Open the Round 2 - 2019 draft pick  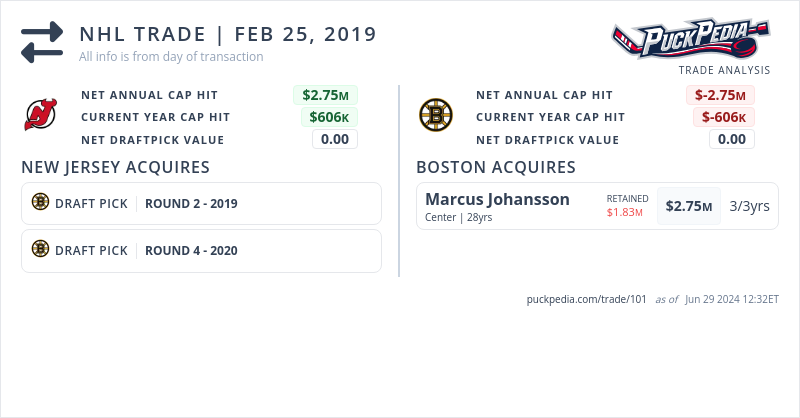tap(191, 204)
